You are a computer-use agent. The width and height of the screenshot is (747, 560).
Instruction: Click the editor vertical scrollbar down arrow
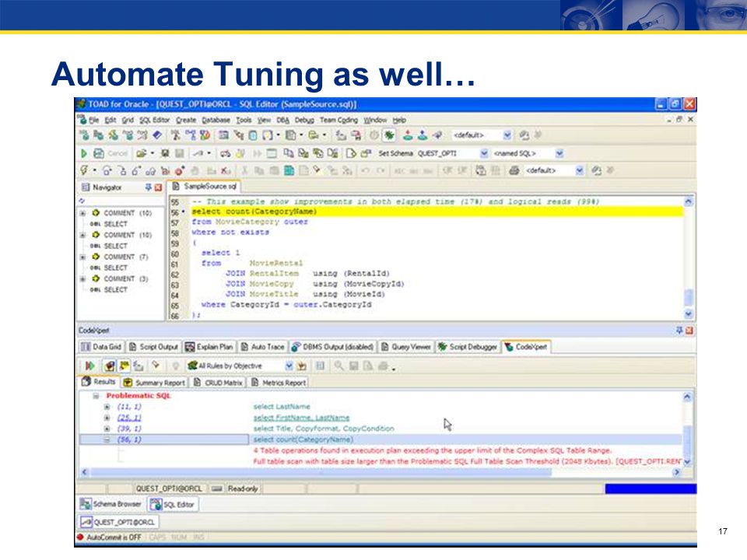coord(689,314)
